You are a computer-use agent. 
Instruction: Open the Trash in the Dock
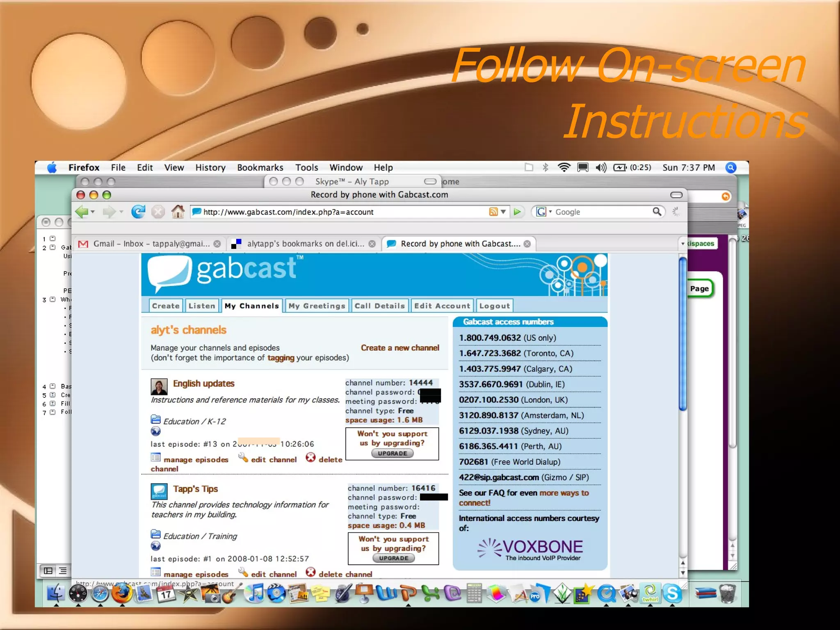(727, 593)
